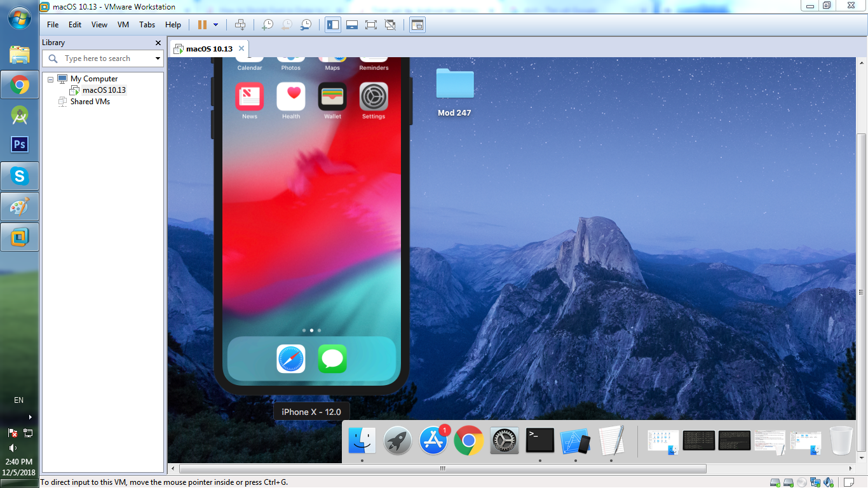Image resolution: width=868 pixels, height=488 pixels.
Task: Switch to Unity mode toolbar icon
Action: click(x=390, y=25)
